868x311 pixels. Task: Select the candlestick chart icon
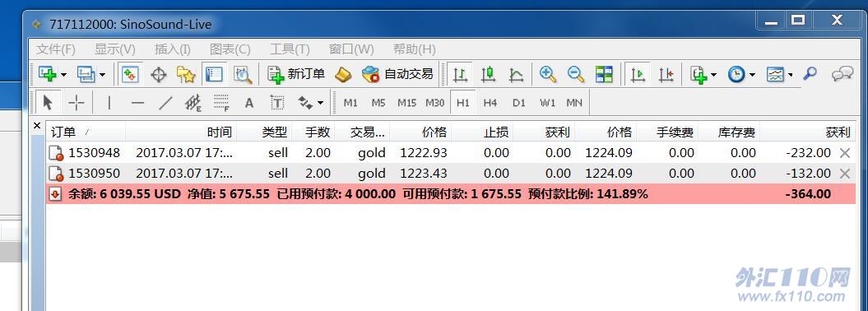tap(488, 74)
